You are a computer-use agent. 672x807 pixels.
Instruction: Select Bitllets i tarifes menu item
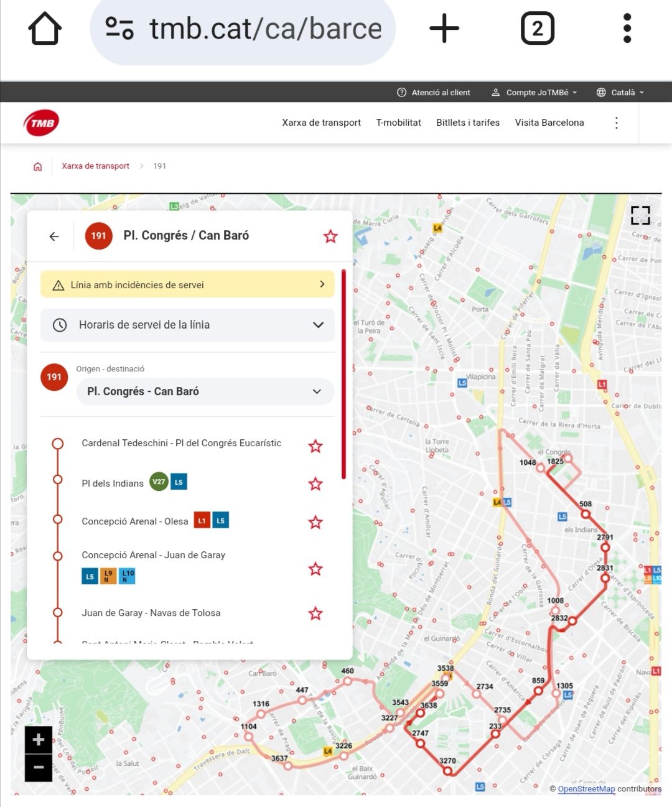(467, 123)
